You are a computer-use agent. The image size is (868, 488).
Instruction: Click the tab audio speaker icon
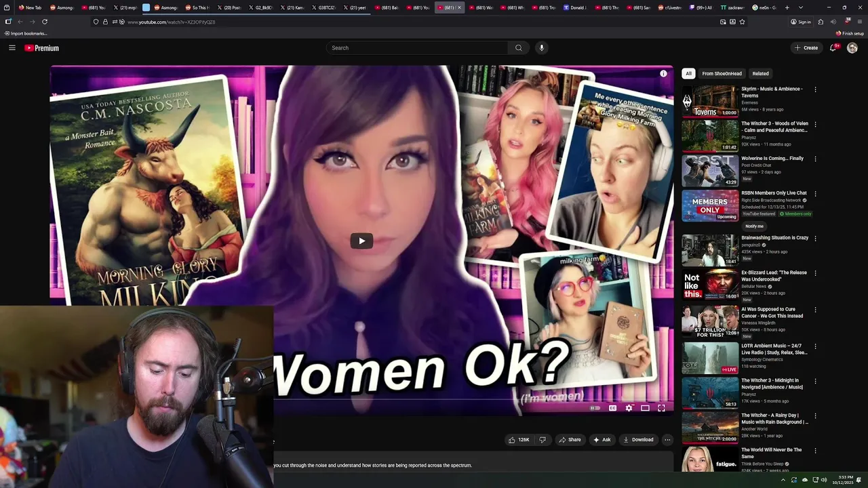tap(833, 22)
